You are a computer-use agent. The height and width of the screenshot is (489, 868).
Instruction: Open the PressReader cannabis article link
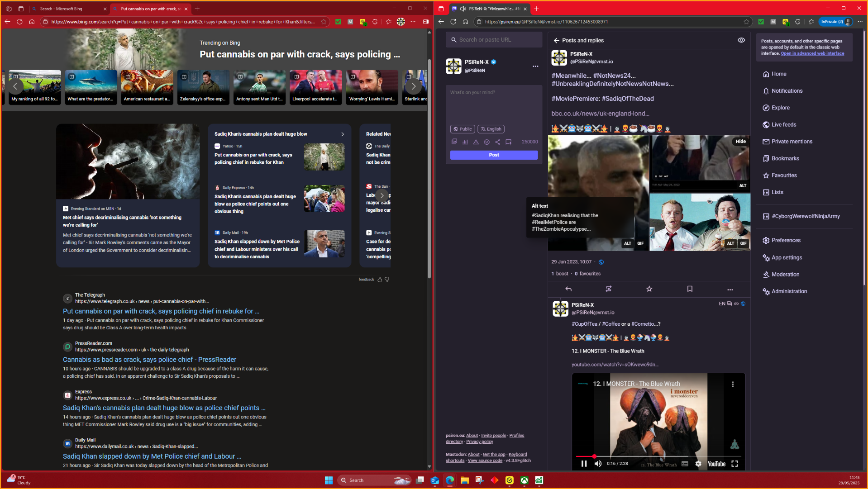[149, 360]
